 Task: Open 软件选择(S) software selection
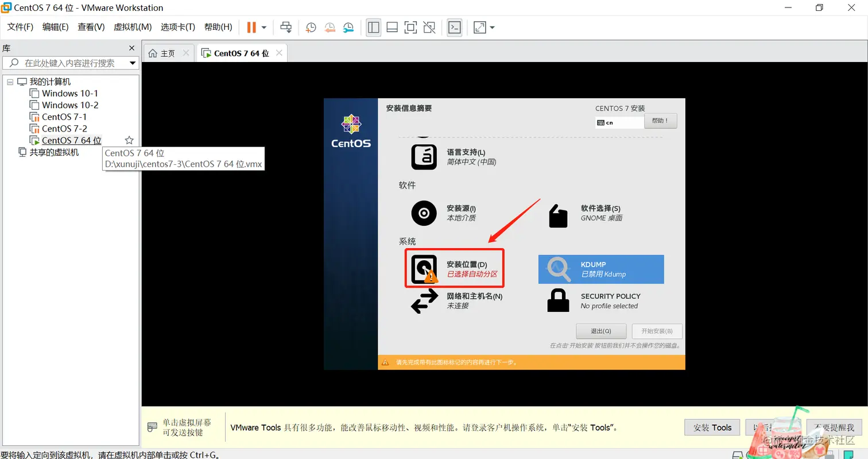pos(586,213)
